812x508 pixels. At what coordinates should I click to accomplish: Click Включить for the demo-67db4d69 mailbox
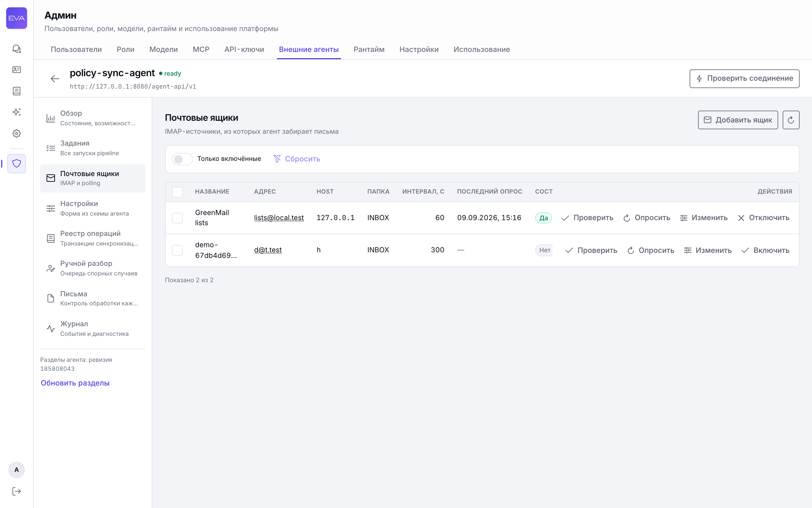pyautogui.click(x=765, y=250)
